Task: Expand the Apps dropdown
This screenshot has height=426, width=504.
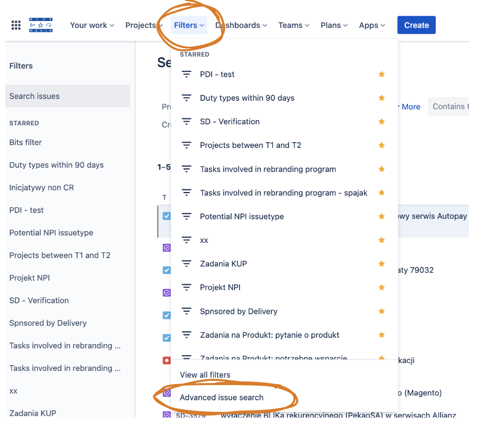Action: (372, 25)
